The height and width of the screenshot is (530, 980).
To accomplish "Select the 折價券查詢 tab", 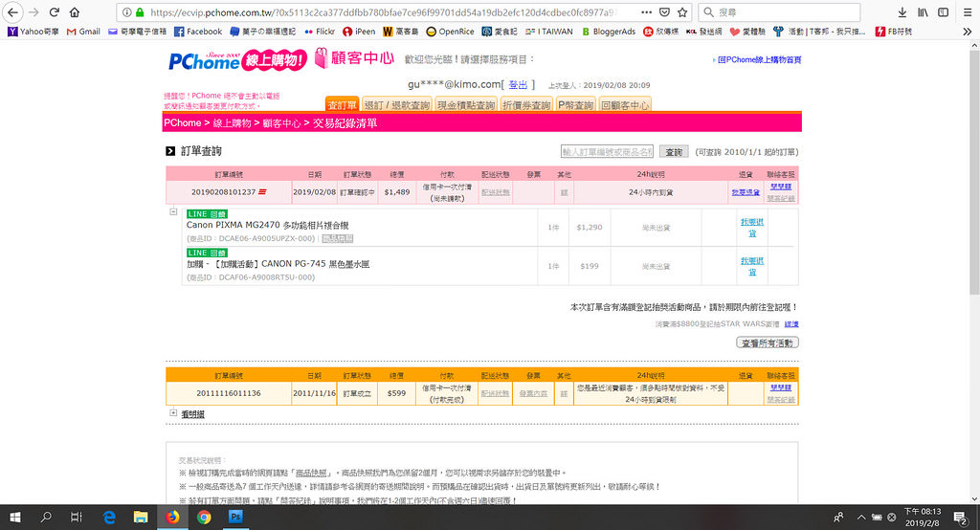I will tap(526, 105).
